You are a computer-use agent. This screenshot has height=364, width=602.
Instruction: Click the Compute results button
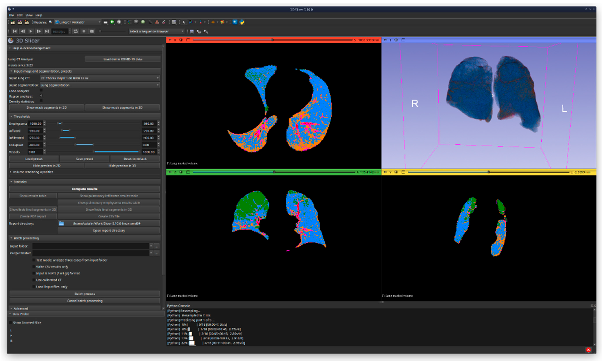pyautogui.click(x=85, y=189)
